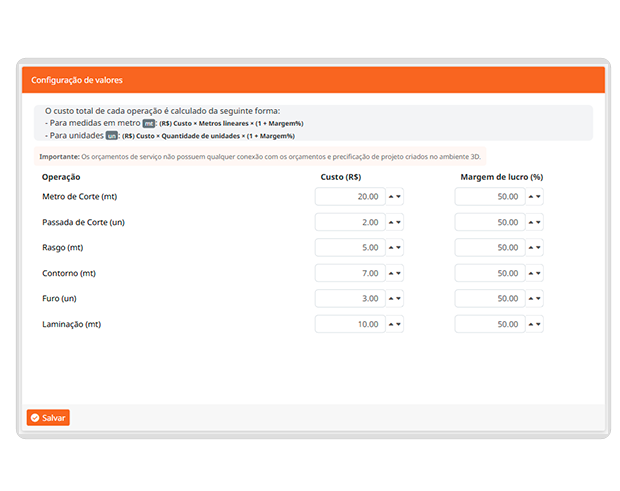Focus the Passada de Corte profit margin field
The image size is (620, 491).
click(488, 222)
